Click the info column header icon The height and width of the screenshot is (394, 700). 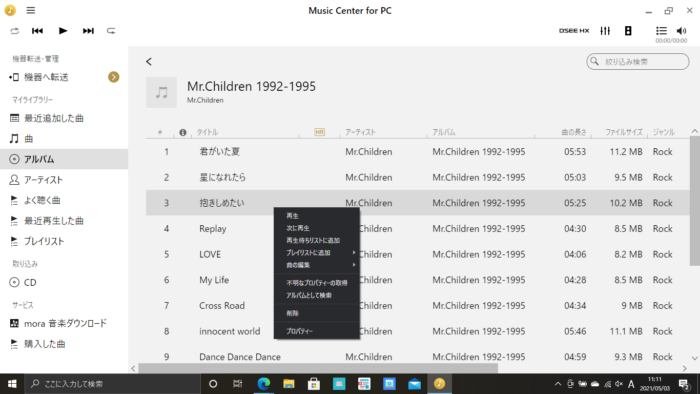[183, 133]
